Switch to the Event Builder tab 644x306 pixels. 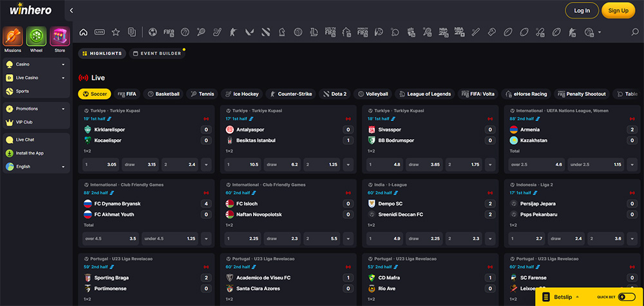(156, 53)
